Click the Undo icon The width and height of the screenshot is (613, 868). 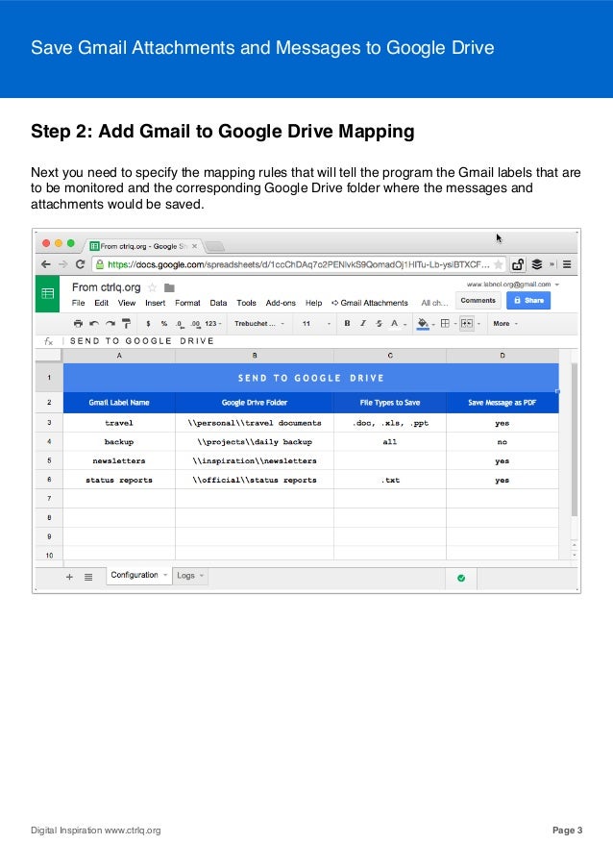tap(94, 323)
